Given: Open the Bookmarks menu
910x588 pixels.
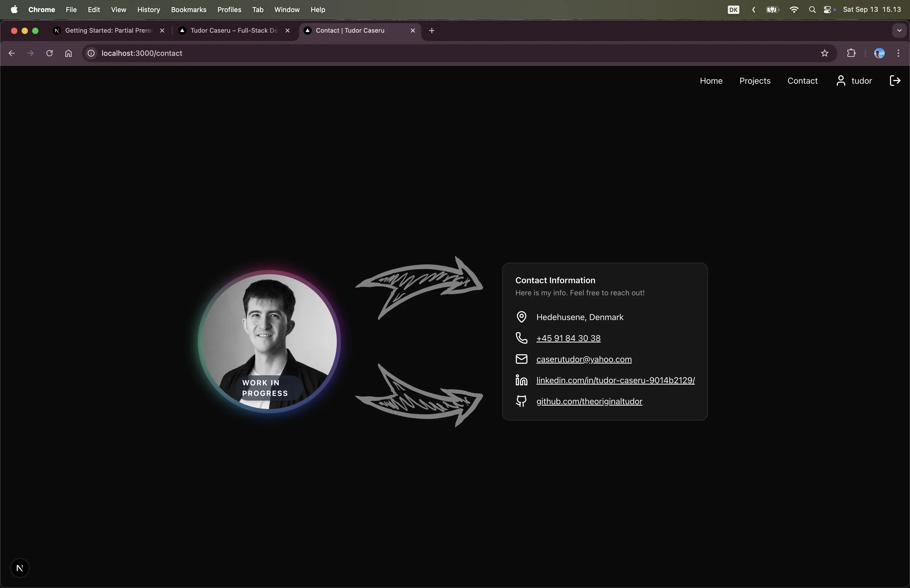Looking at the screenshot, I should (189, 9).
